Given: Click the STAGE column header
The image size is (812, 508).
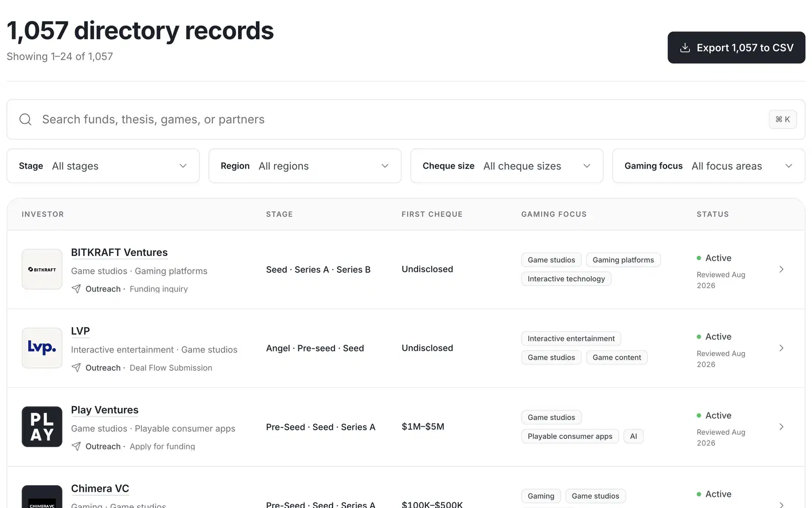Looking at the screenshot, I should [280, 214].
